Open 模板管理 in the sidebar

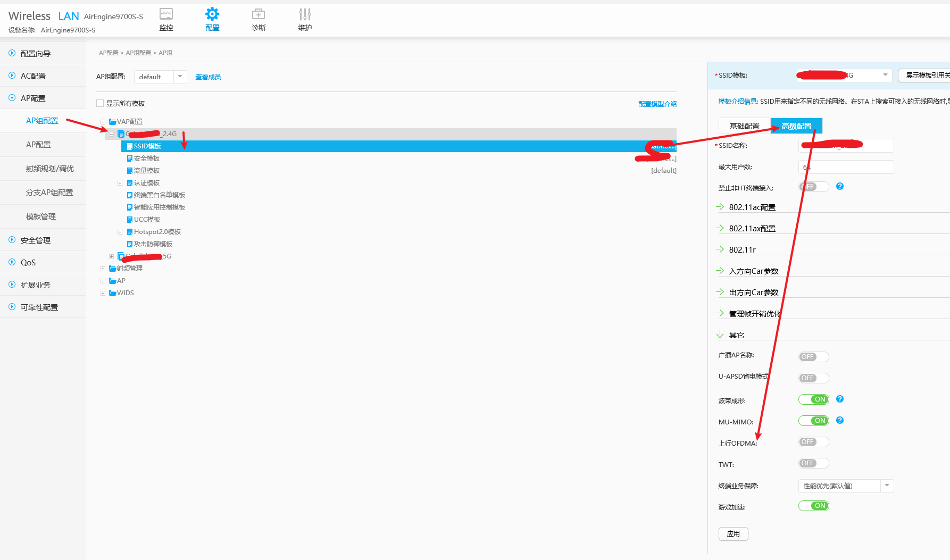point(41,216)
